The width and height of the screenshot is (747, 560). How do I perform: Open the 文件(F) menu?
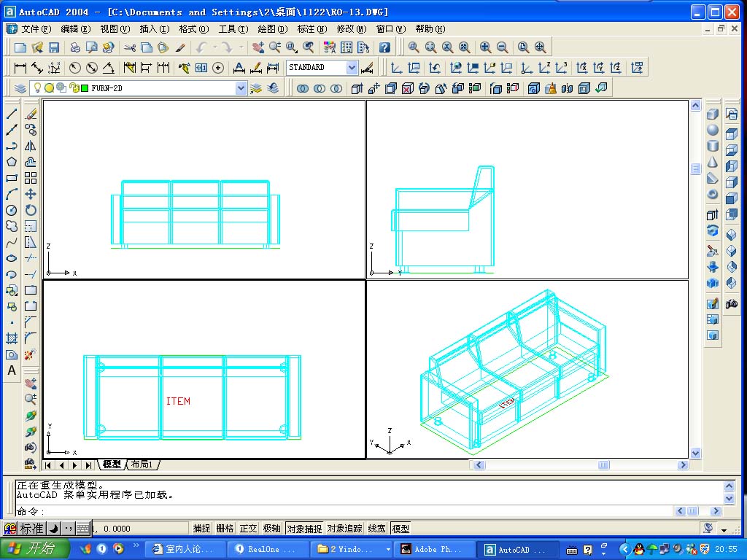coord(36,29)
